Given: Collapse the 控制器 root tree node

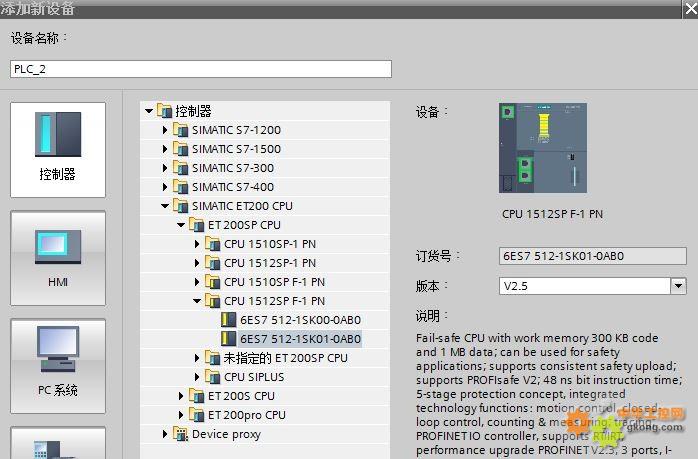Looking at the screenshot, I should click(149, 111).
